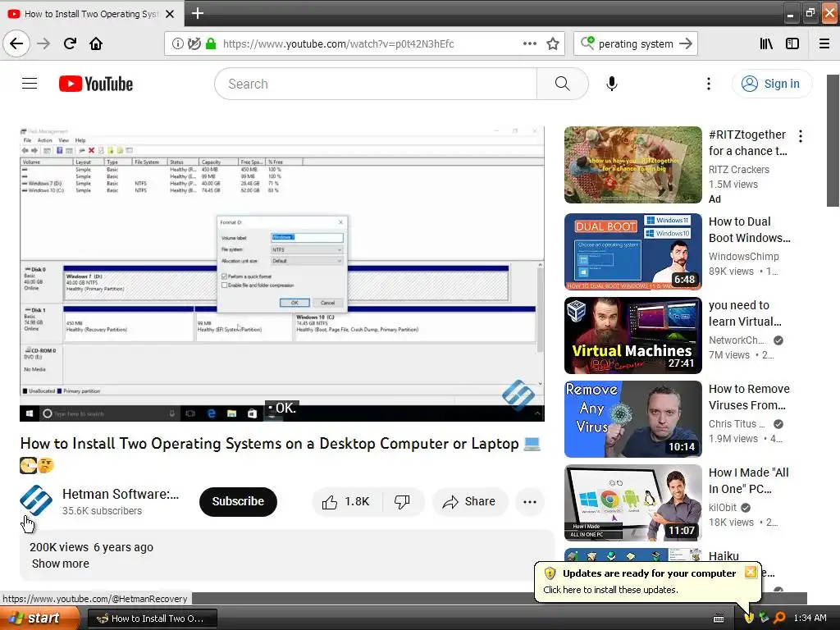Subscribe to Hetman Software channel

coord(238,501)
